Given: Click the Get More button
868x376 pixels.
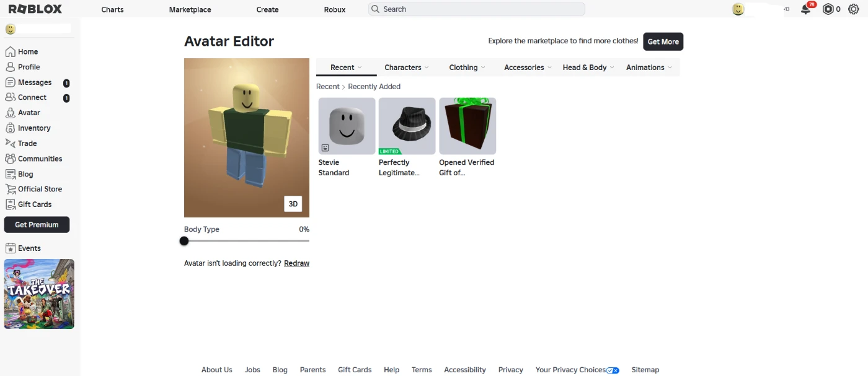Looking at the screenshot, I should pos(663,42).
